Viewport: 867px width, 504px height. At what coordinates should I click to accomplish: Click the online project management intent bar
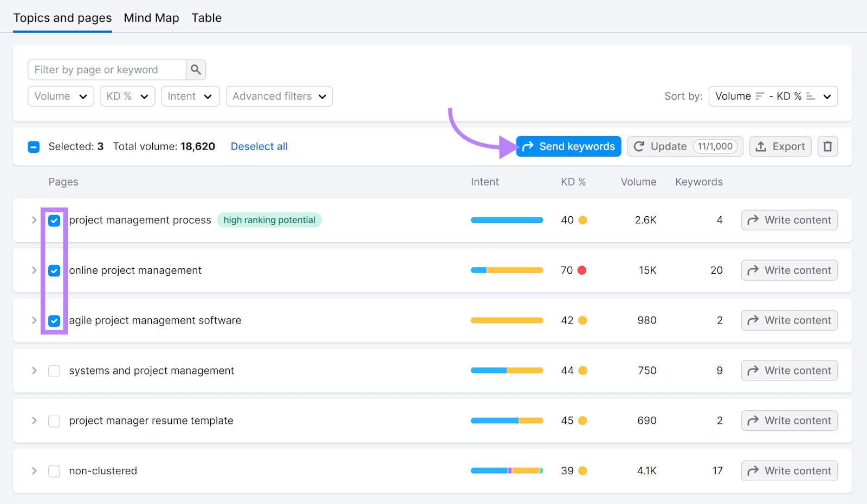pyautogui.click(x=507, y=269)
